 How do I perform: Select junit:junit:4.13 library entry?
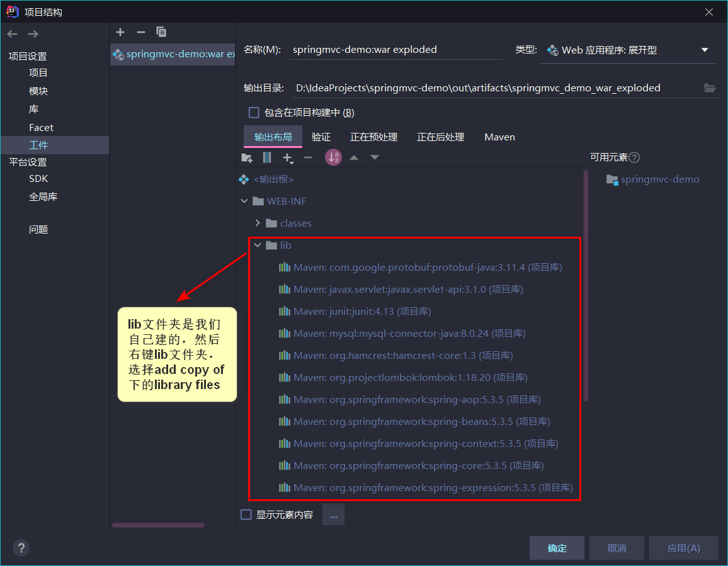[x=355, y=312]
